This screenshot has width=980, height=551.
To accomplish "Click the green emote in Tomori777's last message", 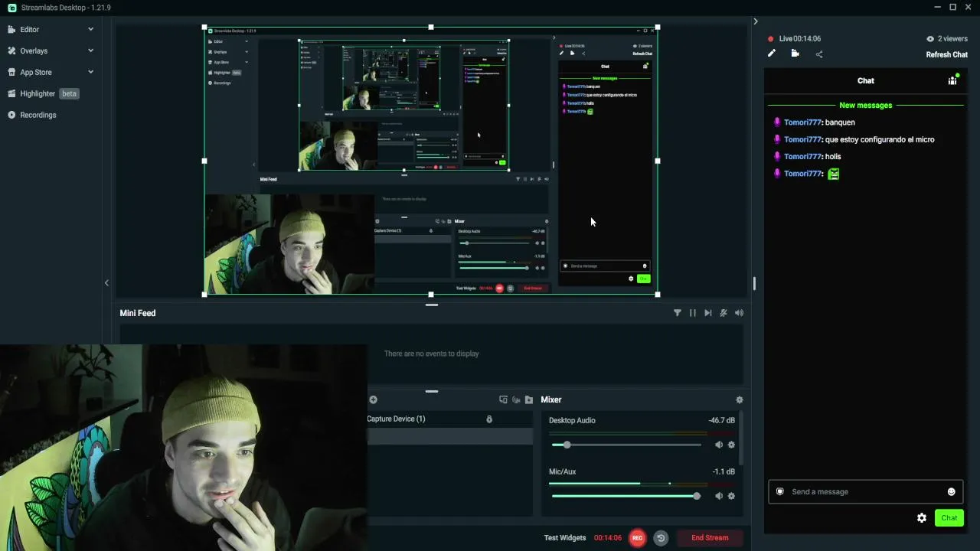I will click(x=834, y=174).
